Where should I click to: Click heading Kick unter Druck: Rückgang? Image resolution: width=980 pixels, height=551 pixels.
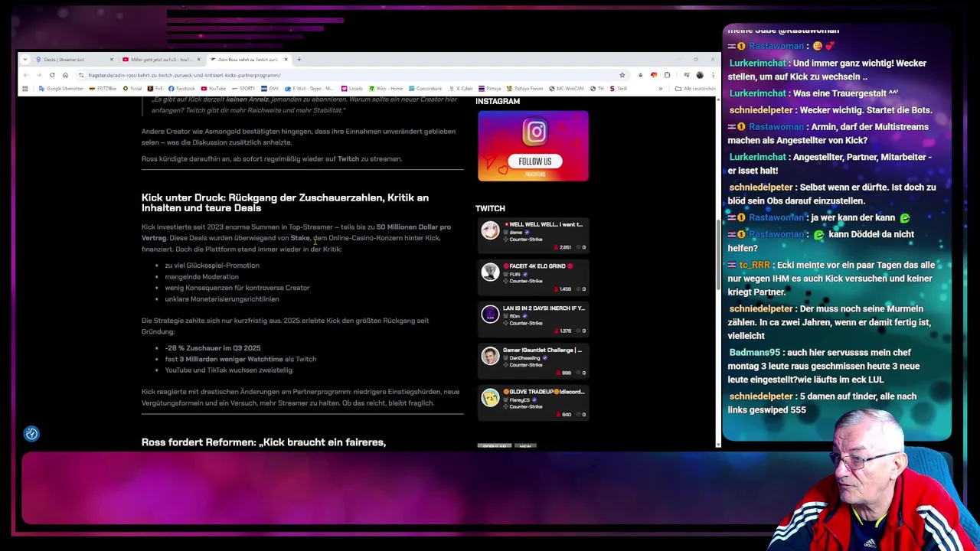[x=285, y=203]
